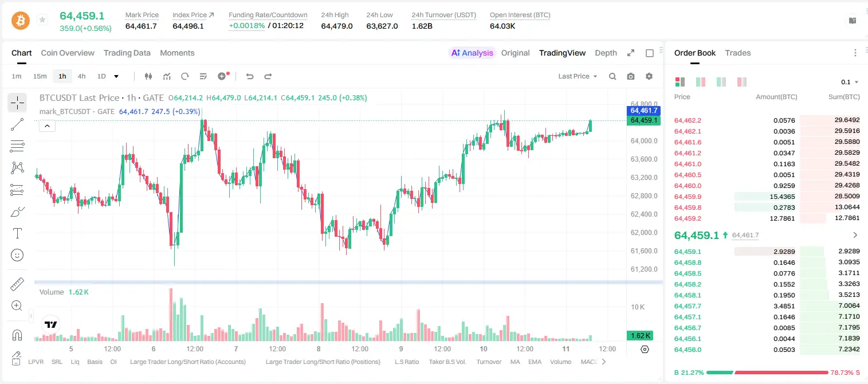Screen dimensions: 868x384
Task: Select the crosshair cursor tool
Action: coord(17,103)
